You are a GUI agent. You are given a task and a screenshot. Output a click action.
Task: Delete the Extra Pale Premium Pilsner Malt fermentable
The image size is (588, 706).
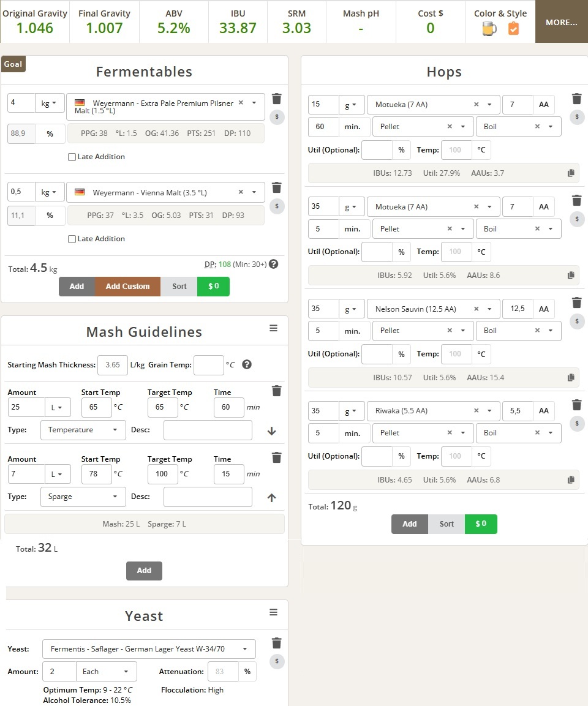pos(276,99)
